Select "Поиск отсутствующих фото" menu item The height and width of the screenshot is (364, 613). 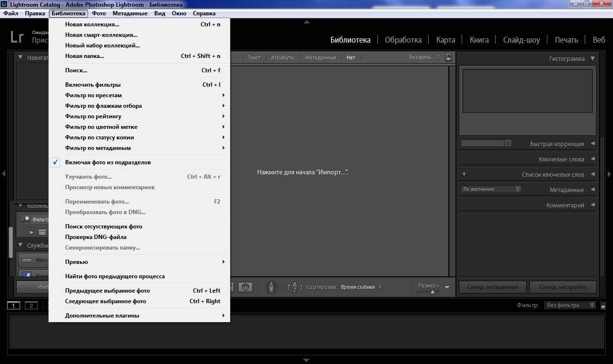click(139, 227)
